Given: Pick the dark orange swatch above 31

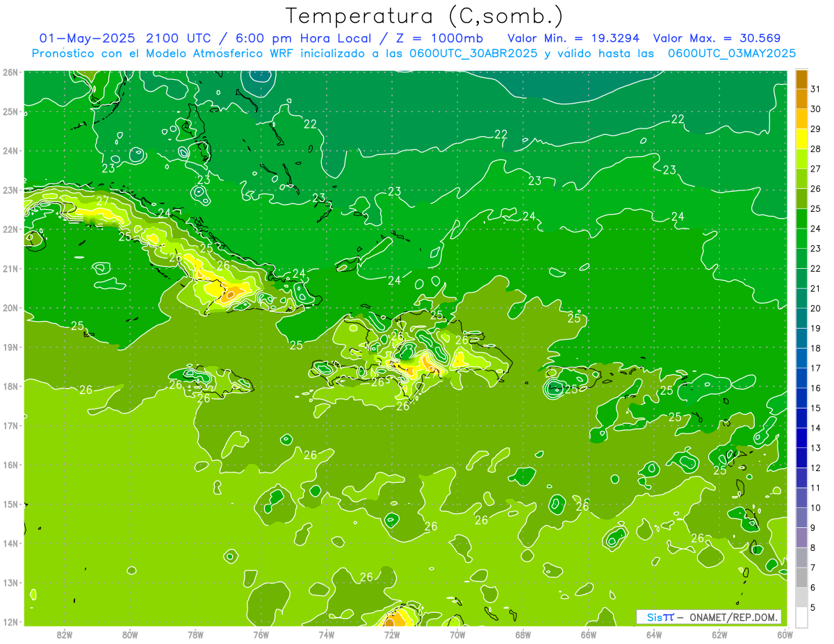Looking at the screenshot, I should (801, 79).
